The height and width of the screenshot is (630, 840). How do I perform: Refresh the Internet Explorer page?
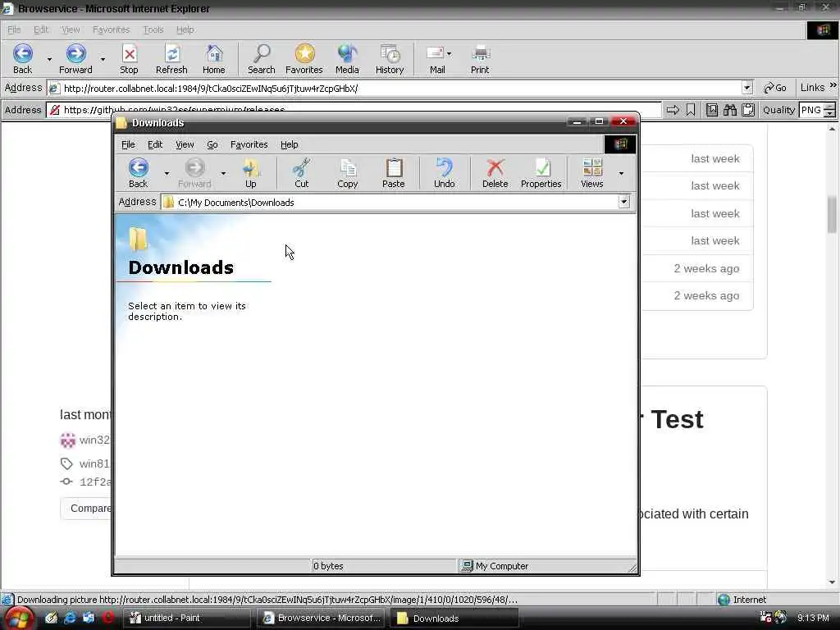(x=171, y=59)
